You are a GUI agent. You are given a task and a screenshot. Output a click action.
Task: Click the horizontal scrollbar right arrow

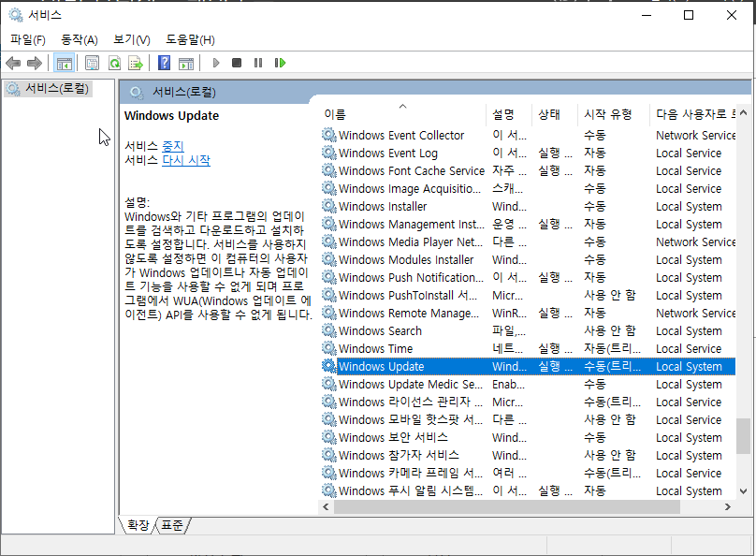coord(728,506)
